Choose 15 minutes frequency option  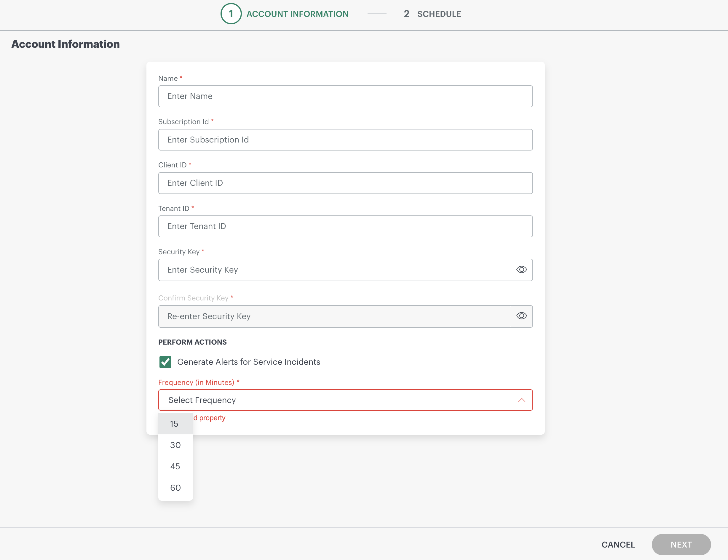175,424
